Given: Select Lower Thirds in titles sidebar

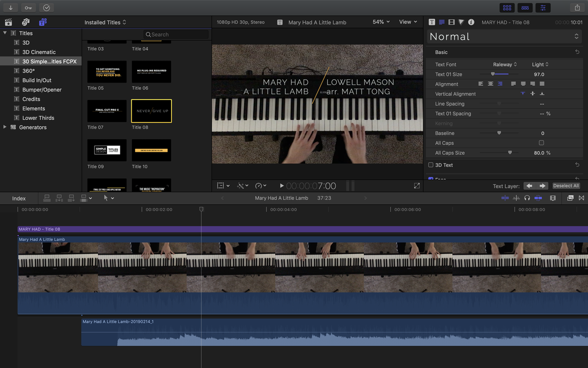Looking at the screenshot, I should [x=38, y=118].
